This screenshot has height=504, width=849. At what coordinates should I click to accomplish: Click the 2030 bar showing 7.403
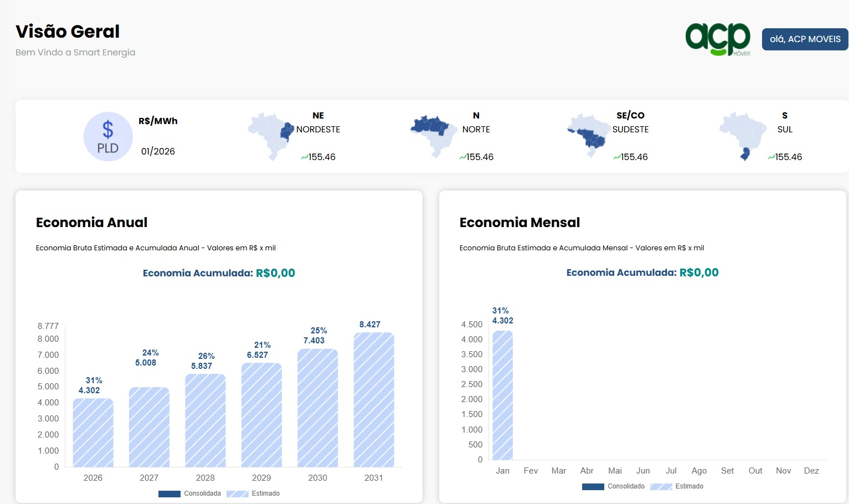click(x=317, y=408)
